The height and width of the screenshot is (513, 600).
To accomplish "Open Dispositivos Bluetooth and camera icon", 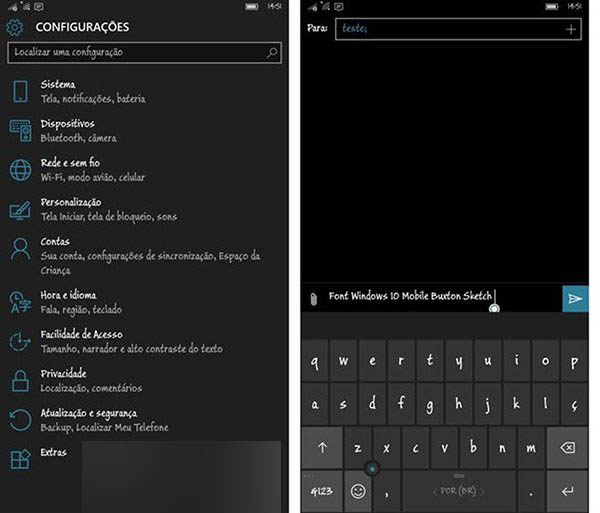I will [20, 130].
